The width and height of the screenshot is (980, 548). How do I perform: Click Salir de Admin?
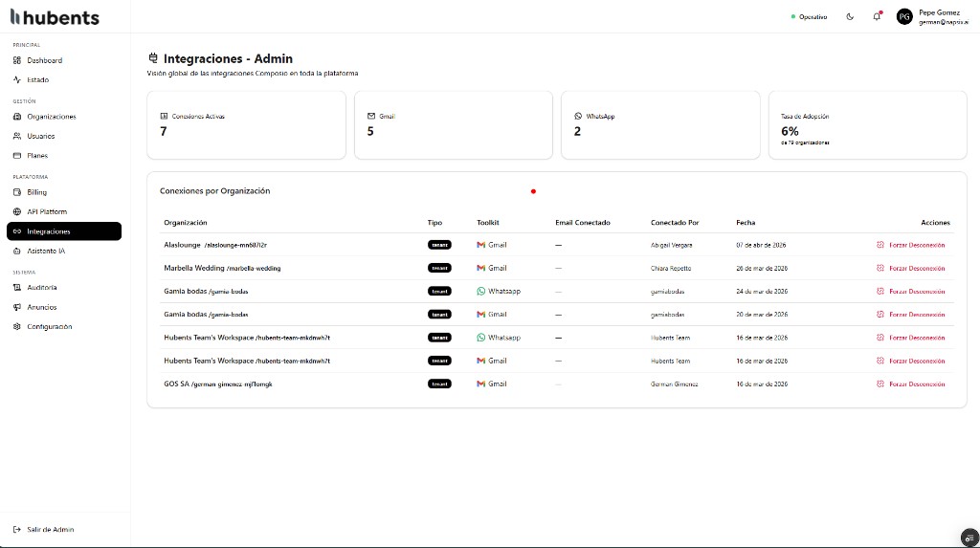pos(50,529)
